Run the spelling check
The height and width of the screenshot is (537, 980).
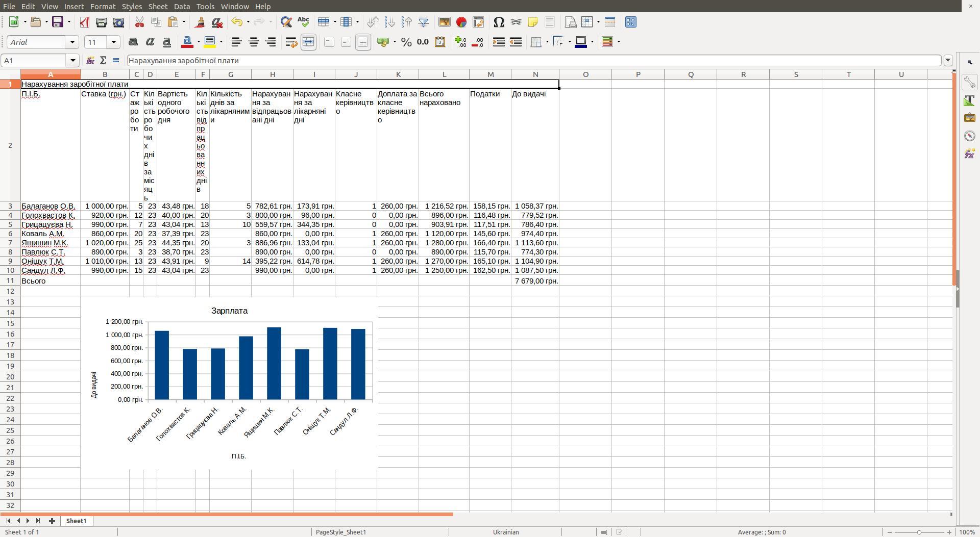tap(303, 22)
